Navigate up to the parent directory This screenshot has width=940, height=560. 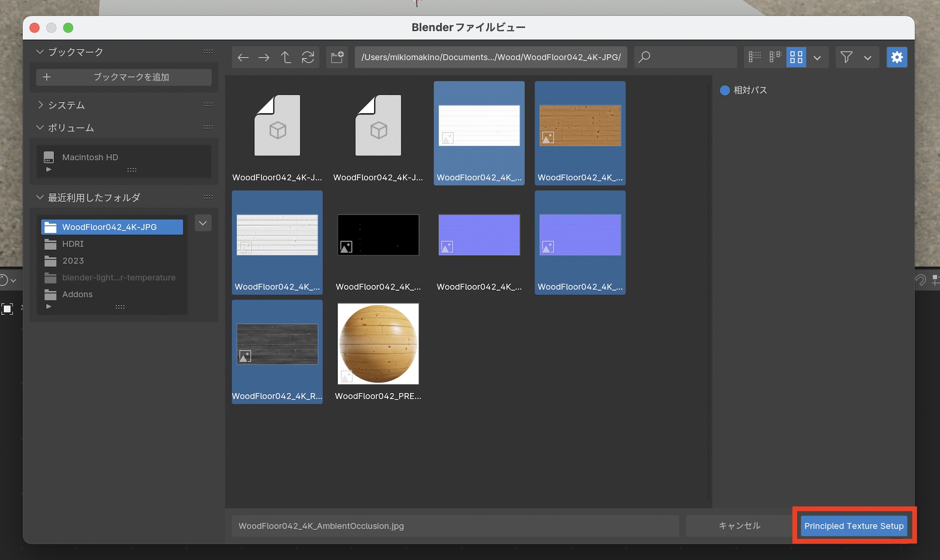286,57
